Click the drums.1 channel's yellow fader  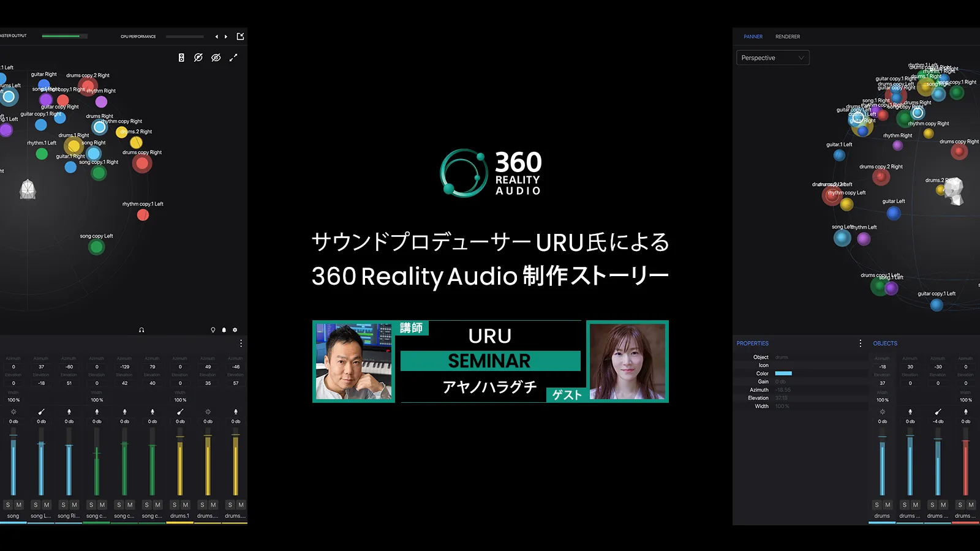coord(180,462)
